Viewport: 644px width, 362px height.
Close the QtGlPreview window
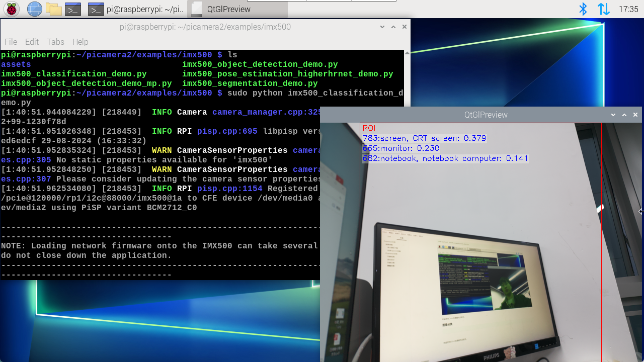(x=635, y=115)
